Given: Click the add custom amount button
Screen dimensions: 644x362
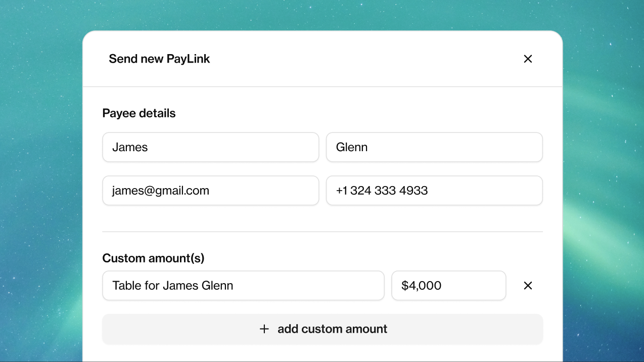Looking at the screenshot, I should [x=323, y=329].
